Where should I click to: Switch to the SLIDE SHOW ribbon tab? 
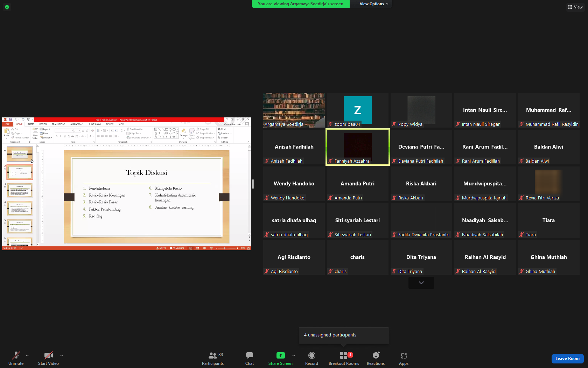(x=94, y=124)
